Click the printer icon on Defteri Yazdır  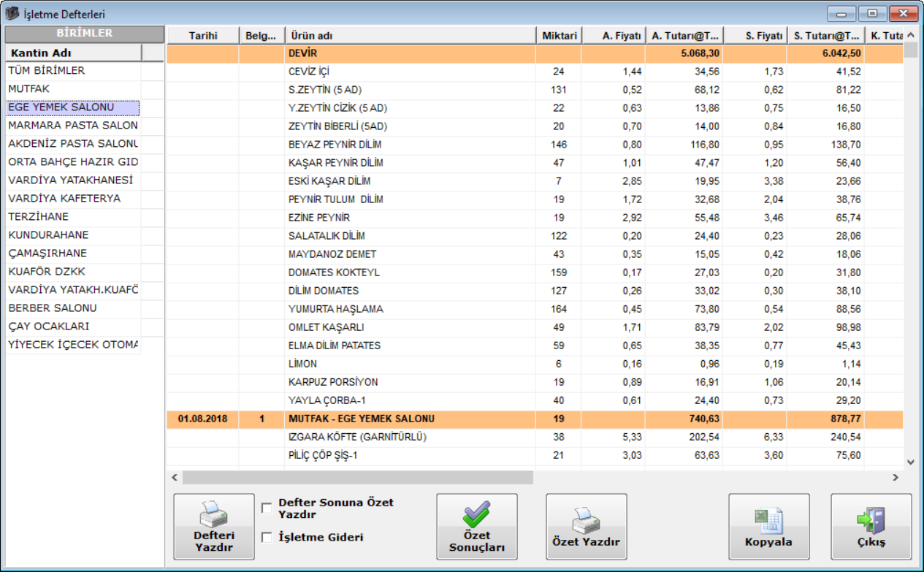pos(214,514)
